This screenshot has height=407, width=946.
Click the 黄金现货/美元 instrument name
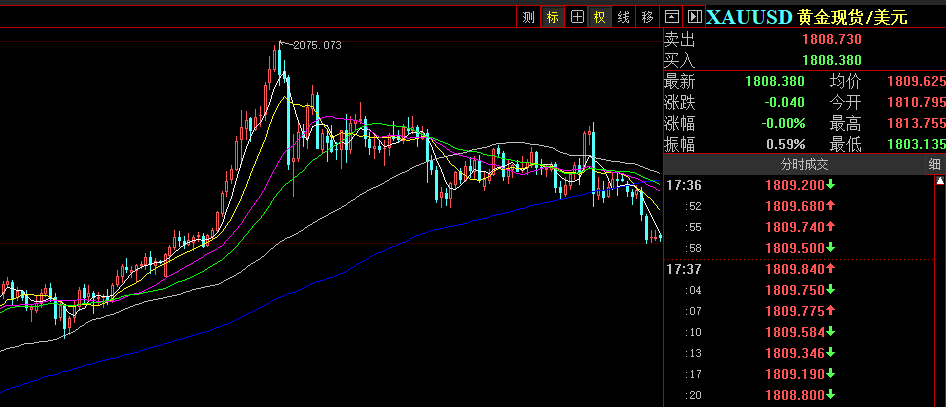pos(853,17)
